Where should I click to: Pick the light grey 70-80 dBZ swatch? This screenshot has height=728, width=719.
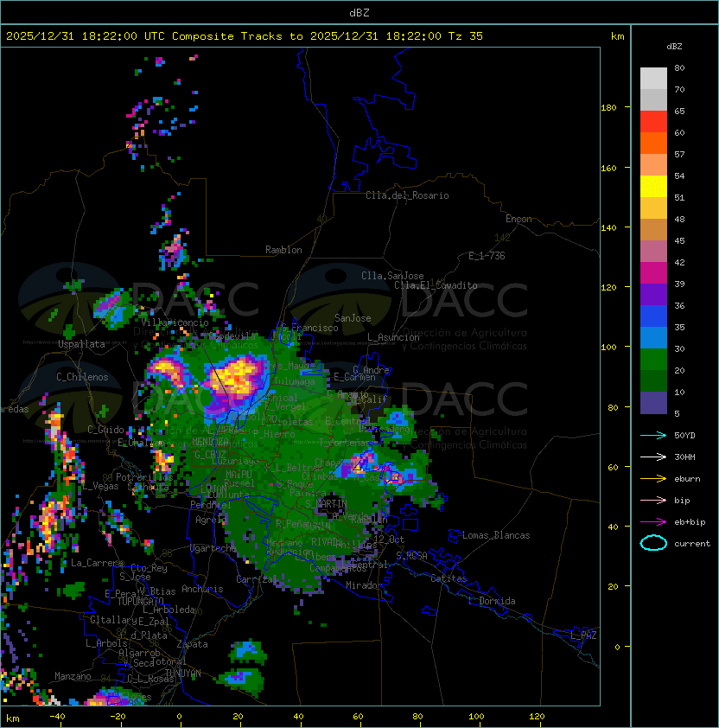(x=653, y=78)
